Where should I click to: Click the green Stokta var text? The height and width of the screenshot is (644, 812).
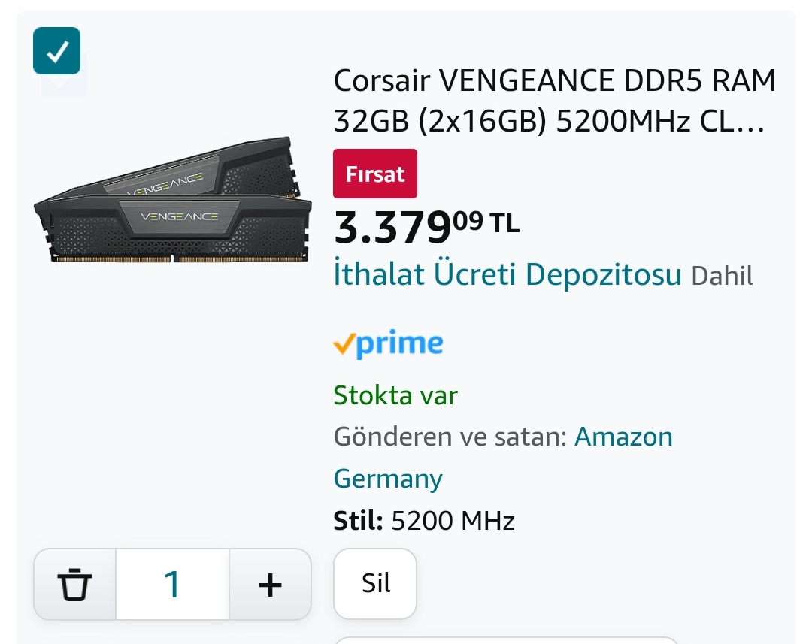click(x=395, y=395)
